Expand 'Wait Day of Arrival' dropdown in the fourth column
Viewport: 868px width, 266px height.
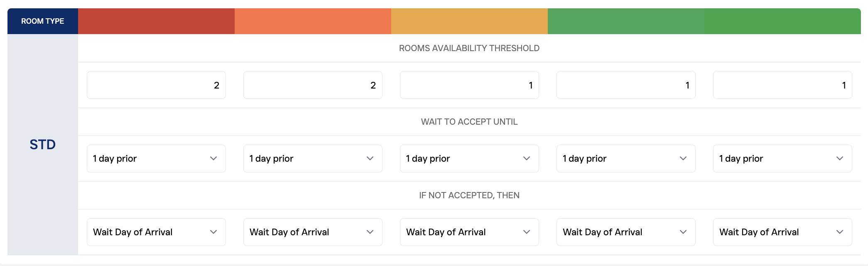(x=626, y=232)
